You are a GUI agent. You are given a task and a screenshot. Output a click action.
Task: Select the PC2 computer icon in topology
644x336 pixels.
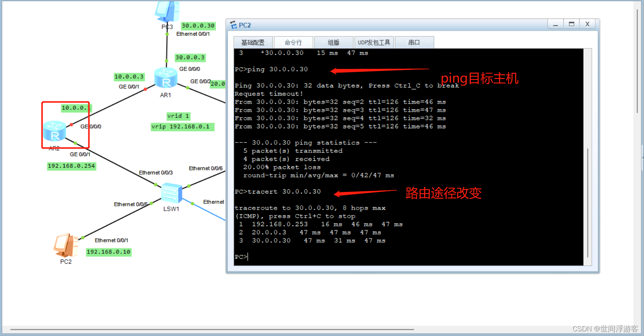(x=66, y=245)
